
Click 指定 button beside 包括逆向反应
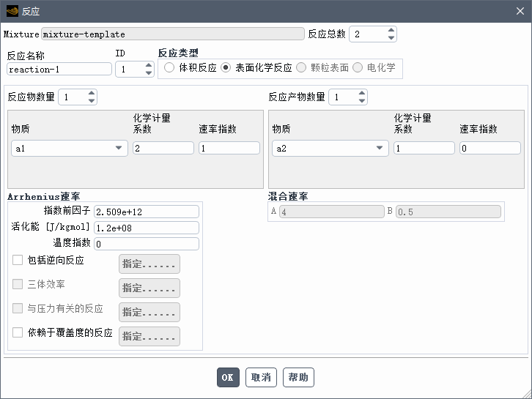point(149,264)
